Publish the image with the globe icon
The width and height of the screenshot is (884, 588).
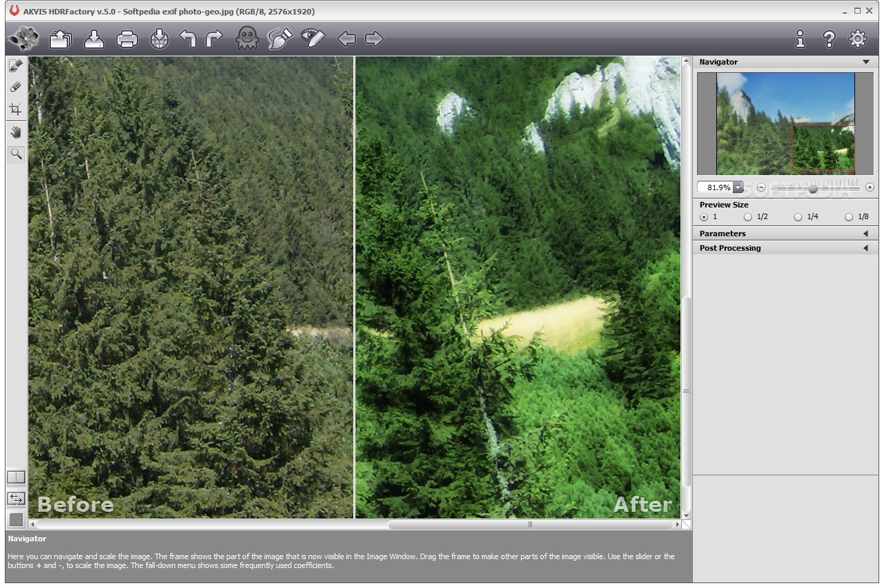[159, 39]
